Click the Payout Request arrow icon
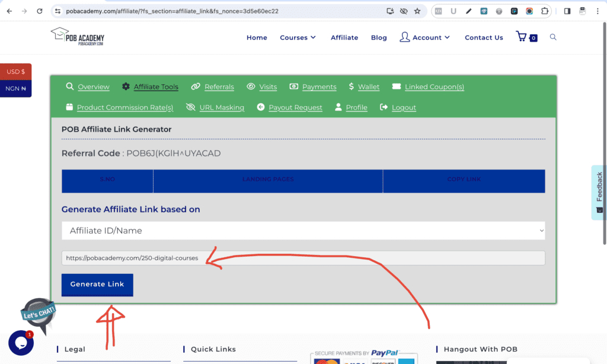 click(261, 107)
